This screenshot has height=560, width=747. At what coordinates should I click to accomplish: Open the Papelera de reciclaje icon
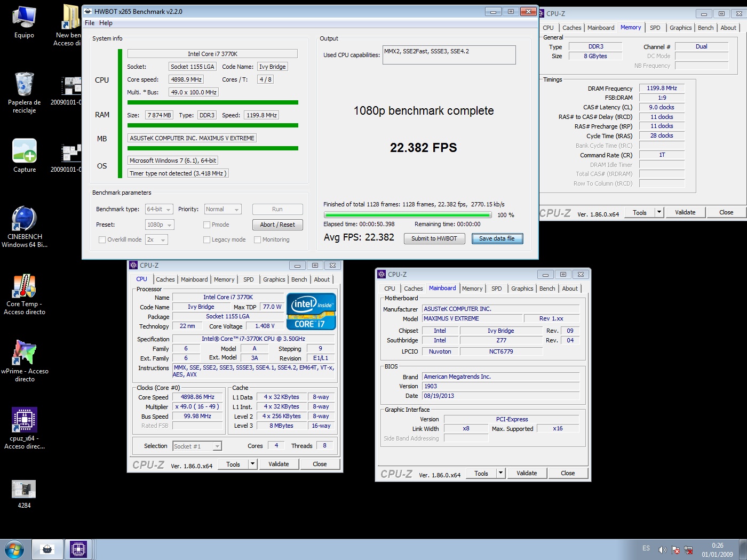click(24, 92)
